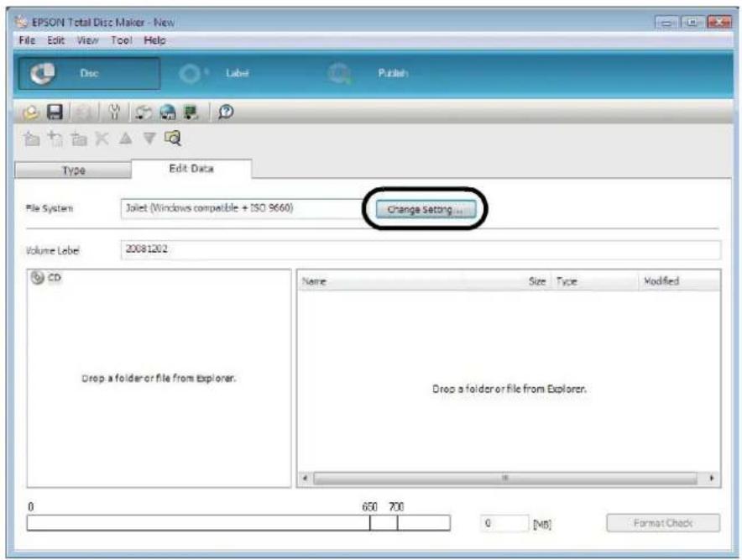Open the File menu
Screen dimensions: 742x560
27,40
